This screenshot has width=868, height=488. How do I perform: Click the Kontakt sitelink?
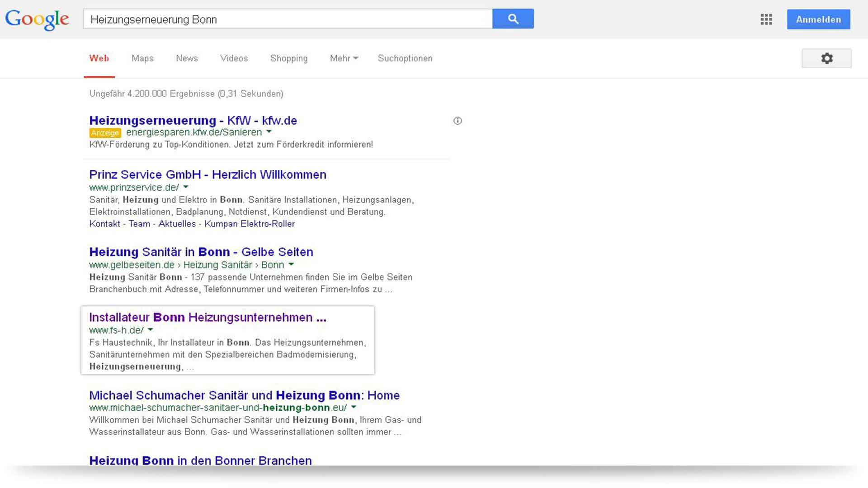(x=105, y=224)
